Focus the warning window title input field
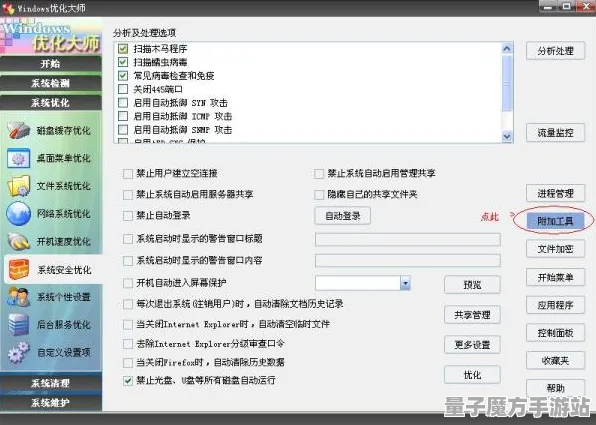596x425 pixels. [407, 239]
